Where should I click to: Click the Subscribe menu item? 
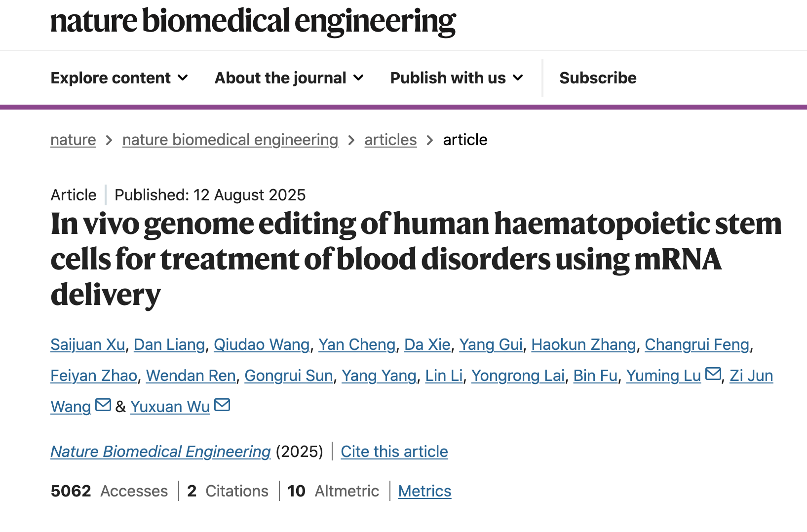pyautogui.click(x=598, y=78)
